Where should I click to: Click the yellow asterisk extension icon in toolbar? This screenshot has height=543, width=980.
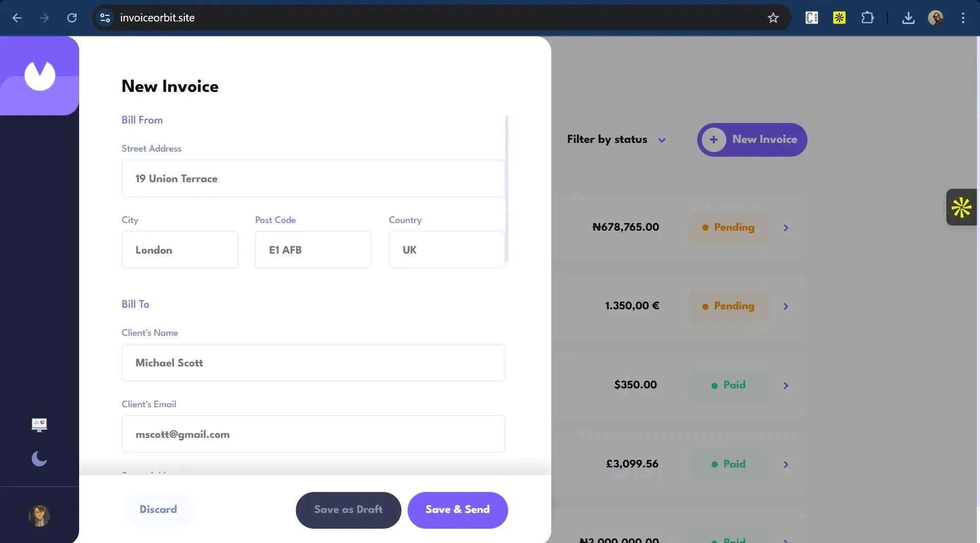839,18
